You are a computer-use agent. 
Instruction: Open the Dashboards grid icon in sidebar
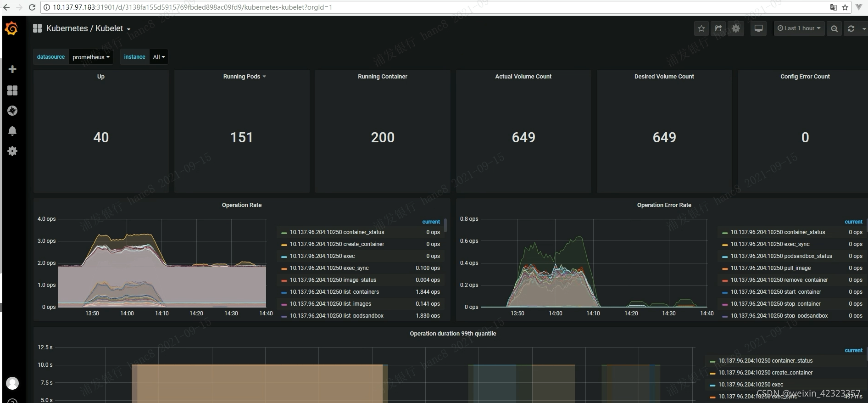12,90
